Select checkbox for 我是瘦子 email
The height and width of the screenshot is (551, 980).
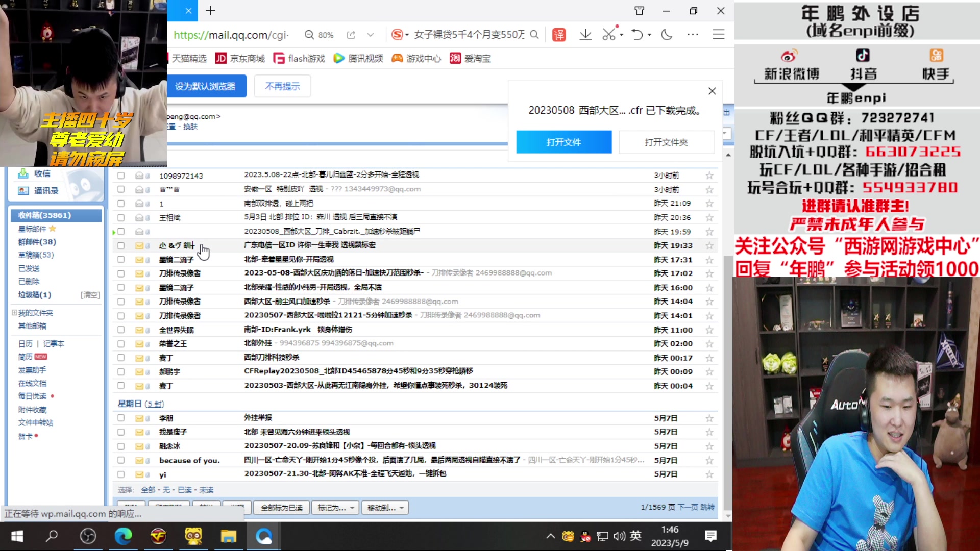[121, 432]
